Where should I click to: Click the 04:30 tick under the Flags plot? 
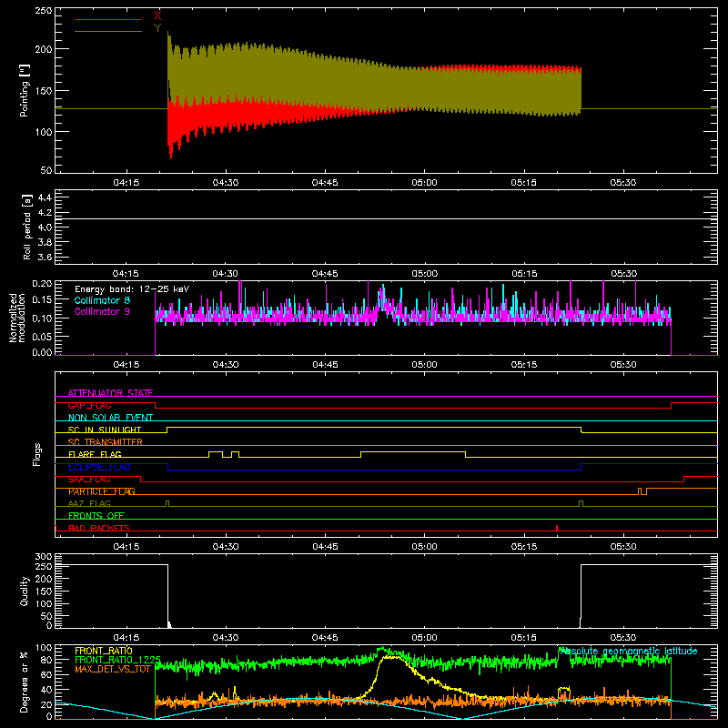pos(225,547)
